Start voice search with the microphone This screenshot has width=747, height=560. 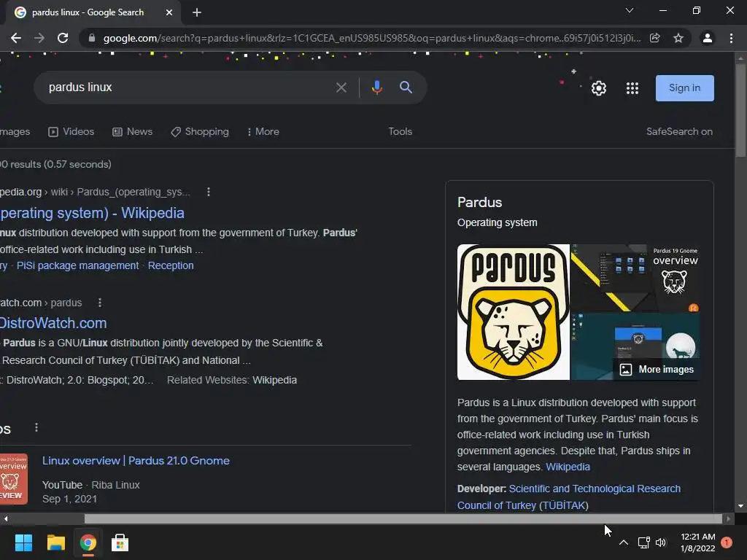[377, 87]
